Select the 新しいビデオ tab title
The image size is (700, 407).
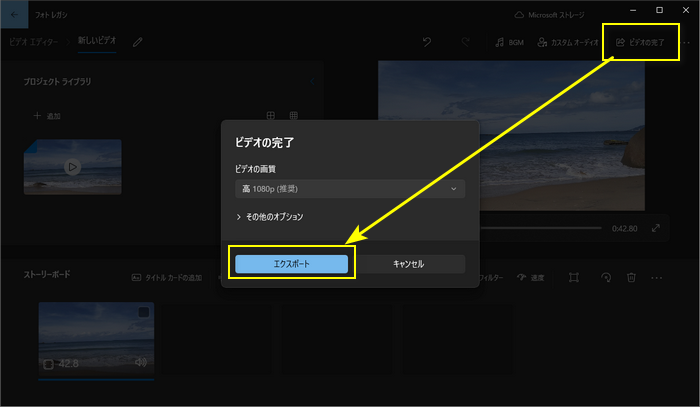tap(97, 41)
